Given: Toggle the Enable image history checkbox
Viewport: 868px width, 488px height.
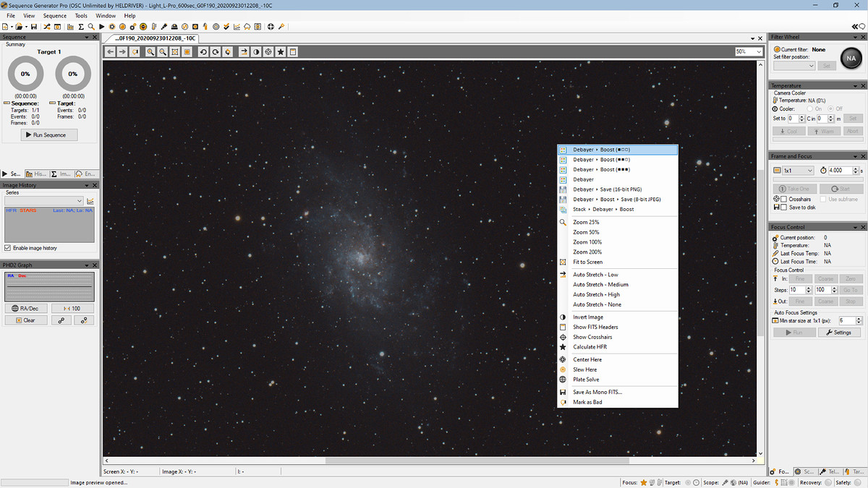Looking at the screenshot, I should click(x=8, y=248).
